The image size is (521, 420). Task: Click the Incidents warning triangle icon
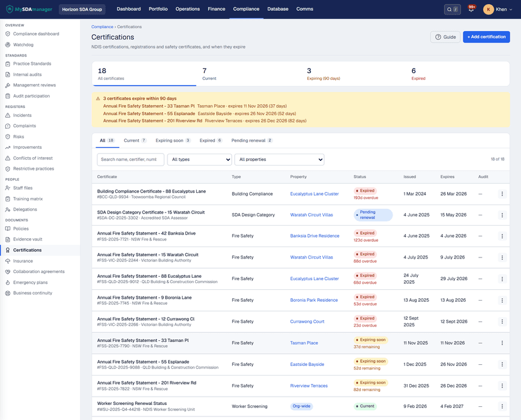[x=8, y=115]
